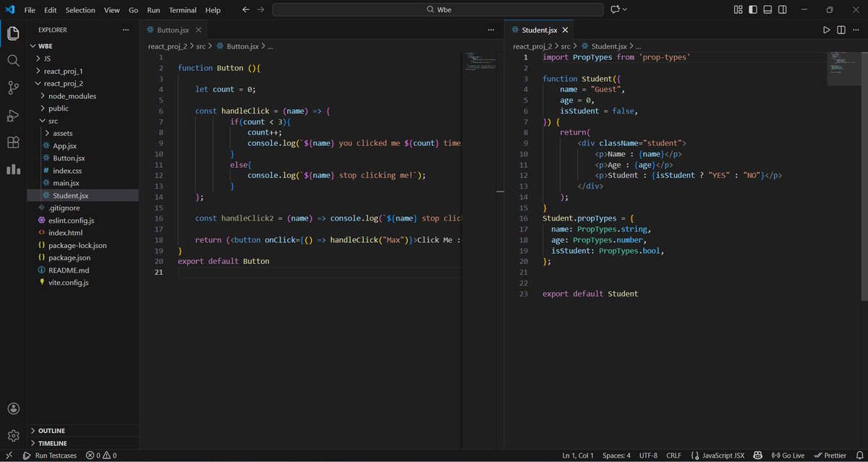The width and height of the screenshot is (868, 462).
Task: Close the Student.jsx tab
Action: point(566,30)
